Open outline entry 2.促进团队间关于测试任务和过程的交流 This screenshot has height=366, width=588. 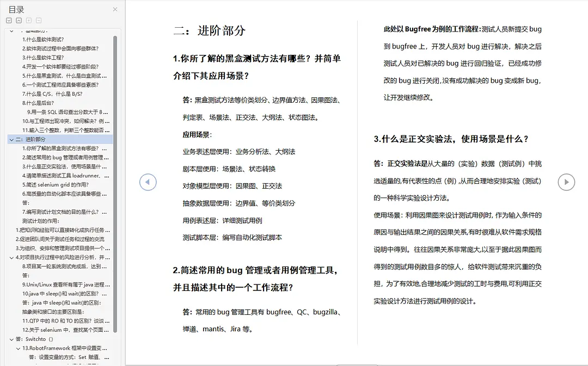(x=60, y=239)
